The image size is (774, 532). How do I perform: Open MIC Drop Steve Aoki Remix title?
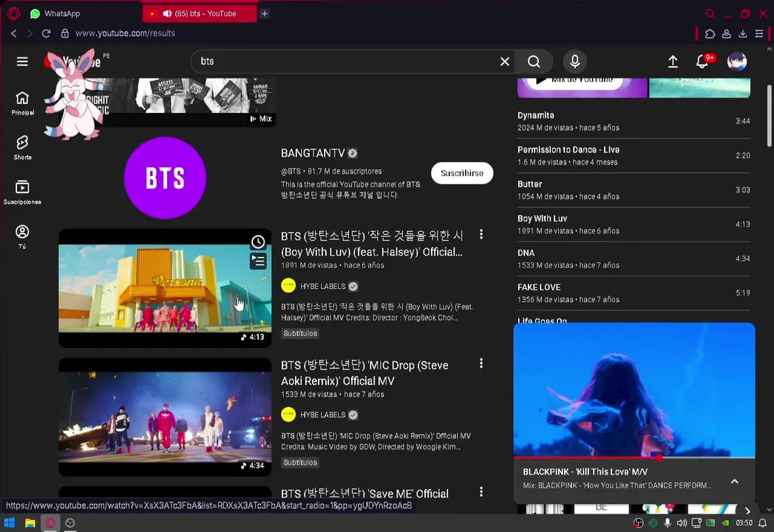coord(364,373)
